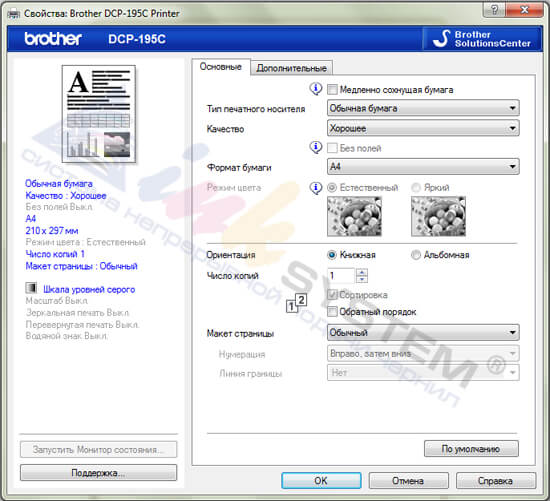Click Перевернутая печать Выкл. summary text

tap(82, 325)
